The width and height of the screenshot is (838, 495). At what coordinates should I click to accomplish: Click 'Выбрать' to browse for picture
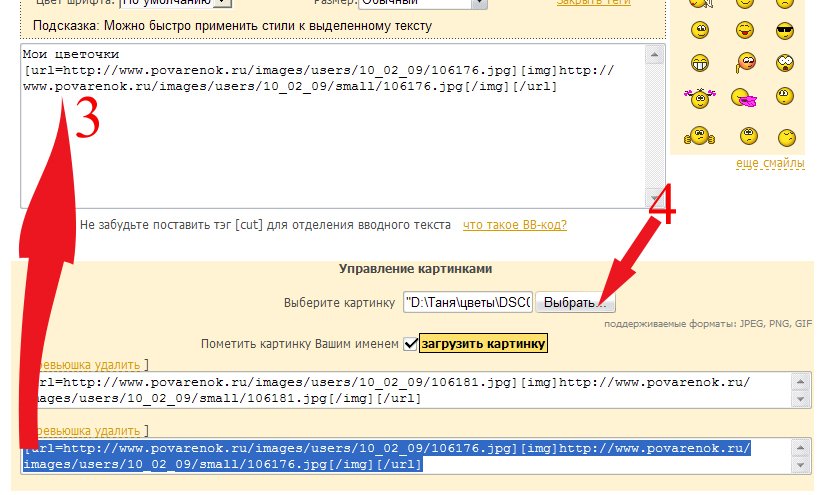tap(576, 301)
